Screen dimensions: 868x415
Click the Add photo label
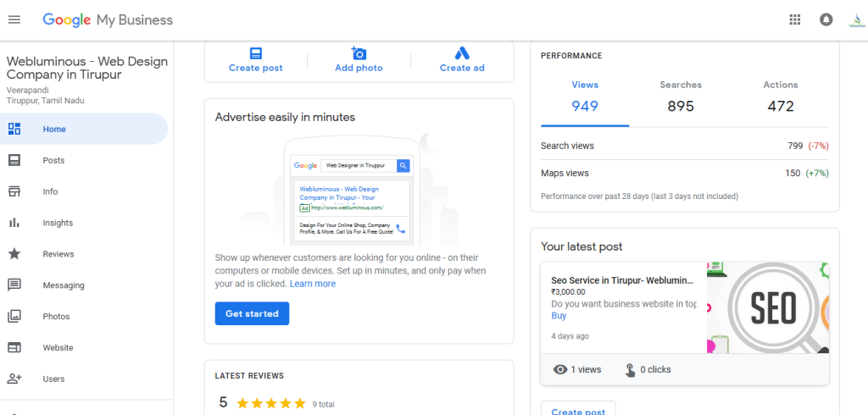[x=359, y=68]
